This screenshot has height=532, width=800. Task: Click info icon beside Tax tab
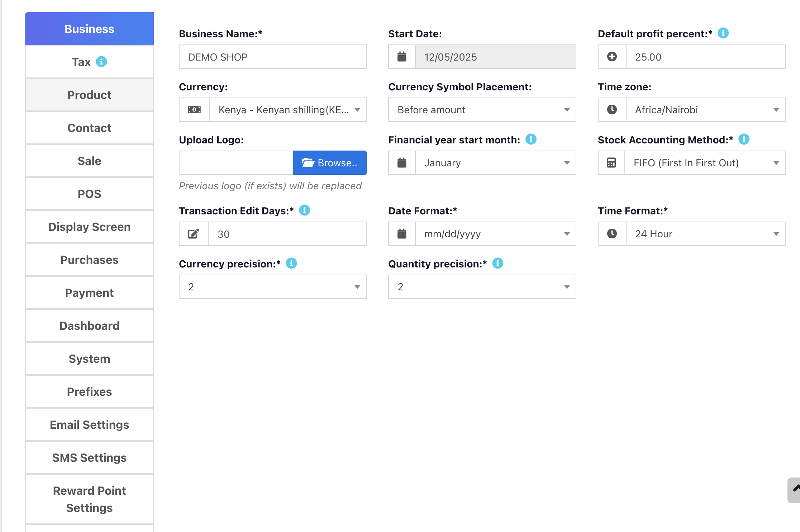101,62
